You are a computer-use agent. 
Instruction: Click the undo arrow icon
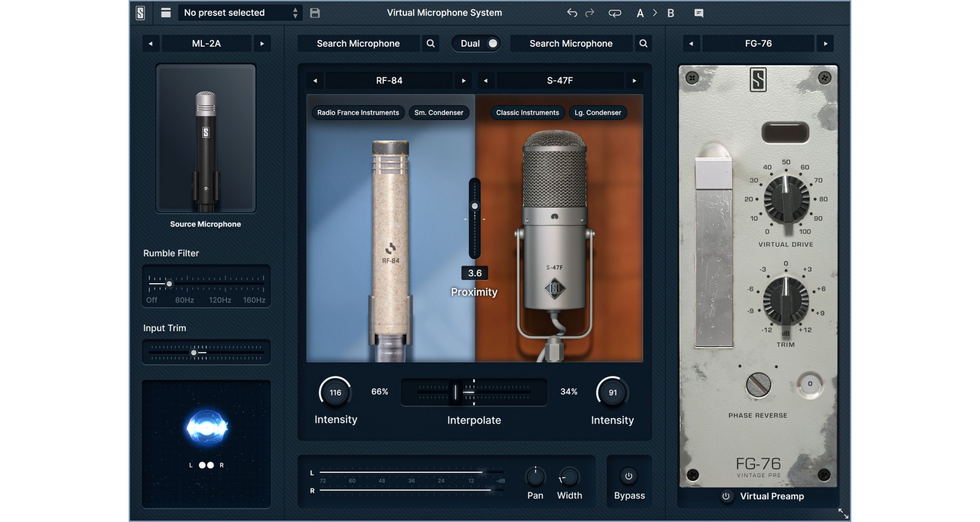[572, 13]
